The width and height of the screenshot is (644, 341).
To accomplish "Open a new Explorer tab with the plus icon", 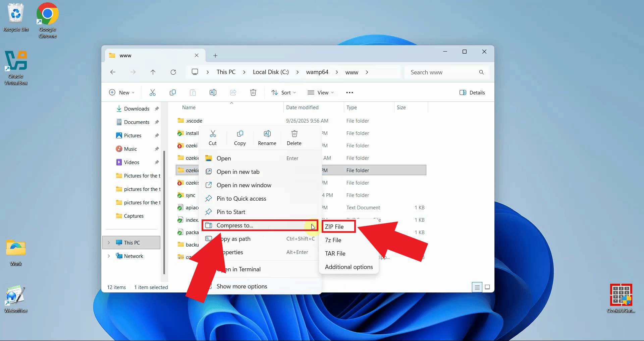I will click(215, 55).
